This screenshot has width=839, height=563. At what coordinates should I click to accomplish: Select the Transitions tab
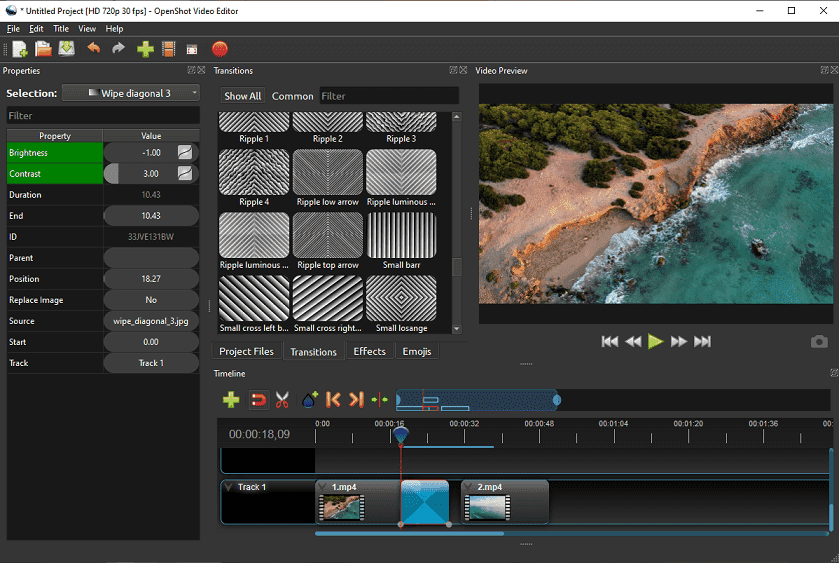click(313, 352)
